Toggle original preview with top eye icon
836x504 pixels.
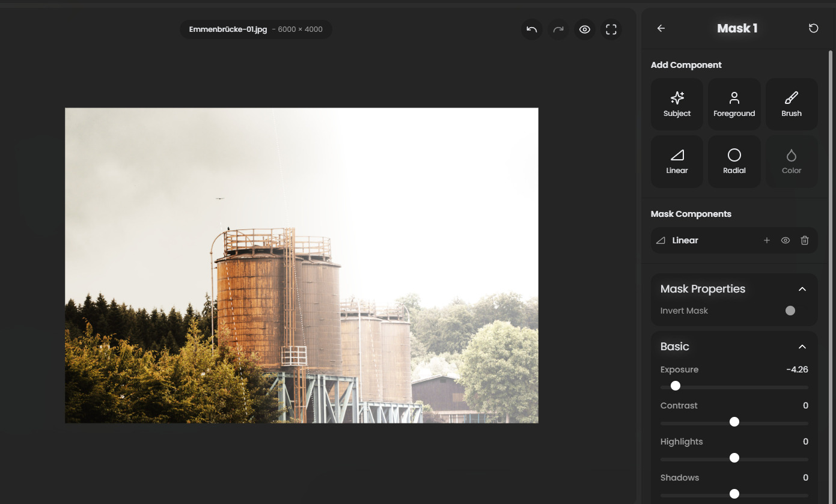click(585, 29)
